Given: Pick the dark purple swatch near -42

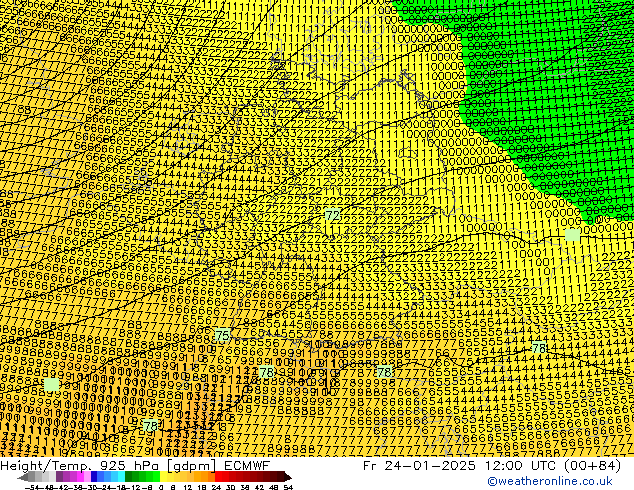Looking at the screenshot, I should (59, 476).
